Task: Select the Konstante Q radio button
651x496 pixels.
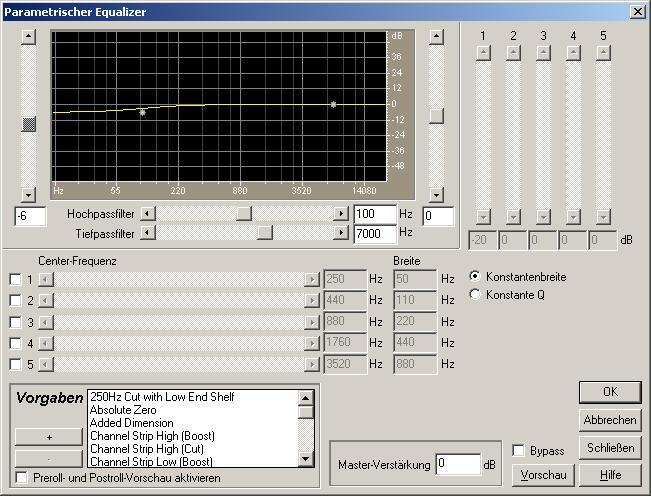Action: (475, 295)
